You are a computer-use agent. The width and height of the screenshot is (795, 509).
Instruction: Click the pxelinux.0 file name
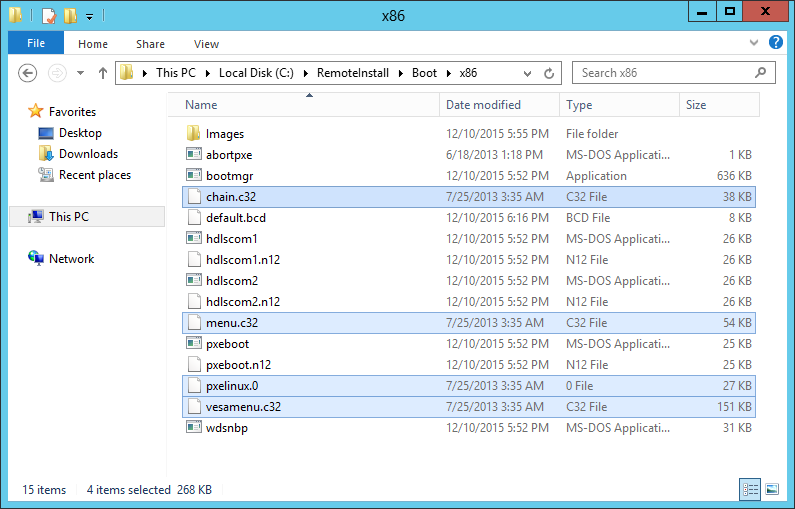point(232,386)
